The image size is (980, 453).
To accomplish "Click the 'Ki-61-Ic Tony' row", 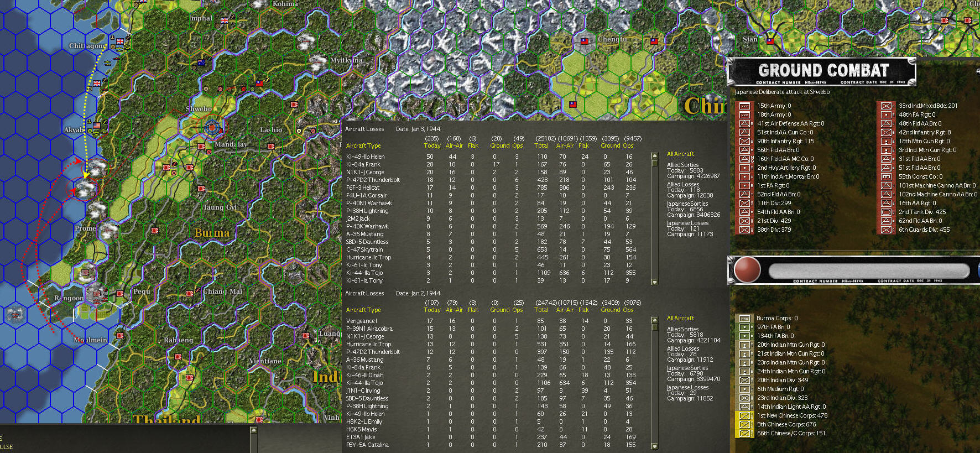I will tap(491, 265).
